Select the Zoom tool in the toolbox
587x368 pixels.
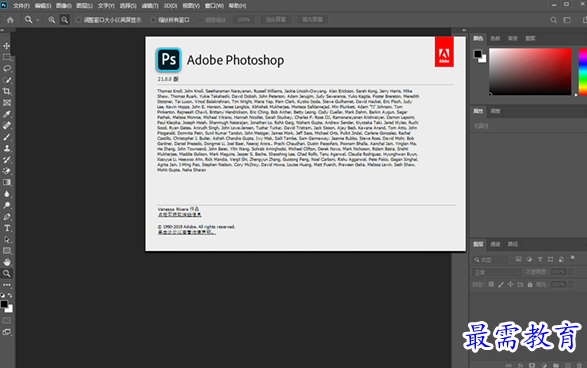coord(7,273)
